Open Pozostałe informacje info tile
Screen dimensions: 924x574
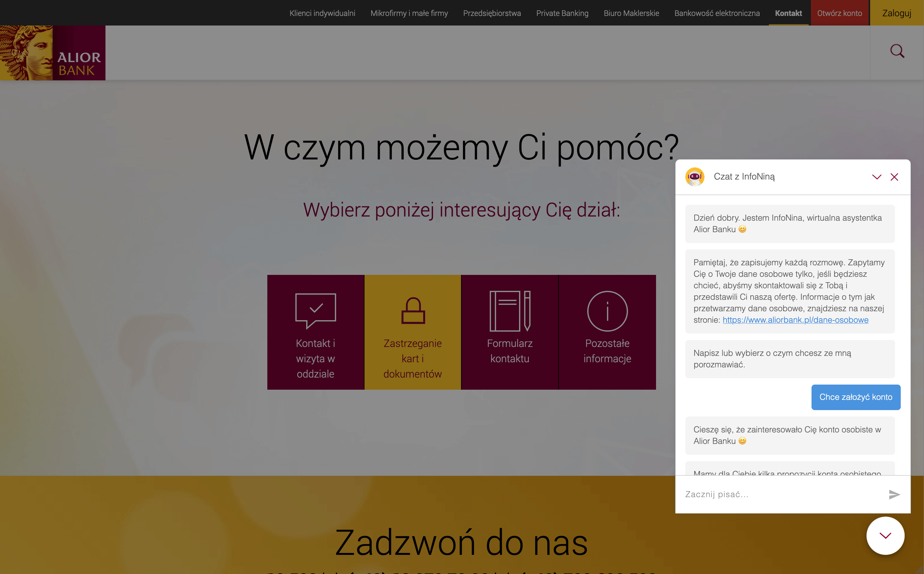coord(607,332)
